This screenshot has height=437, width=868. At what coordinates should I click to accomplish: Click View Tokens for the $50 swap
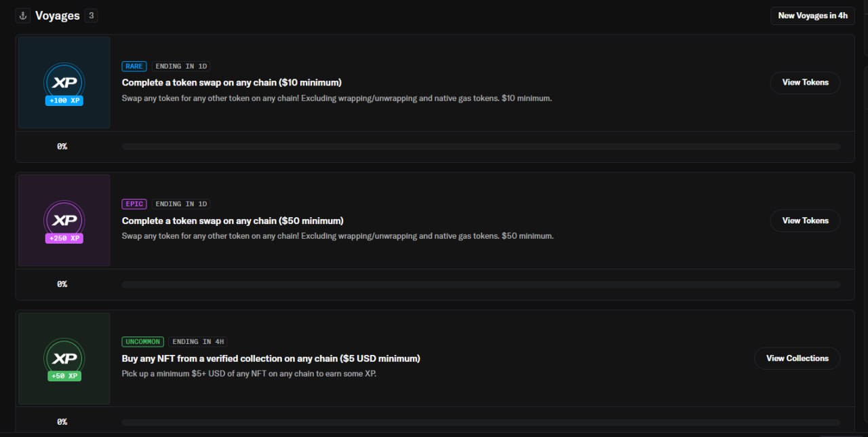pos(805,221)
